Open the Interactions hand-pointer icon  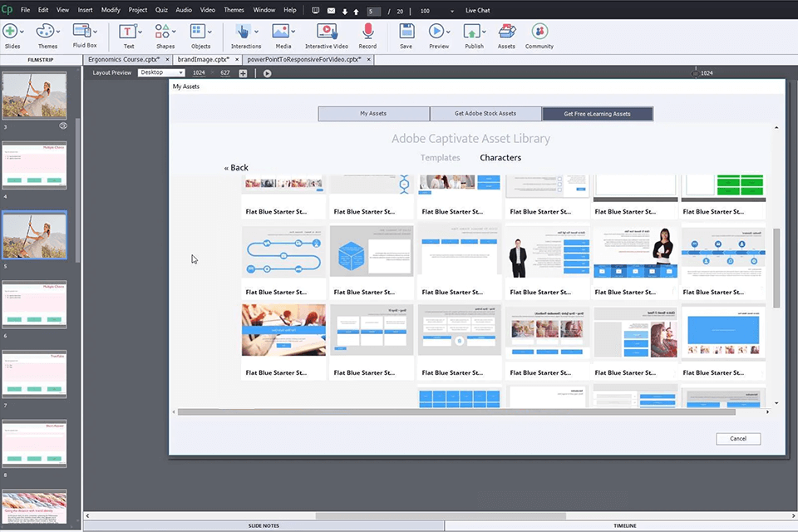tap(244, 32)
